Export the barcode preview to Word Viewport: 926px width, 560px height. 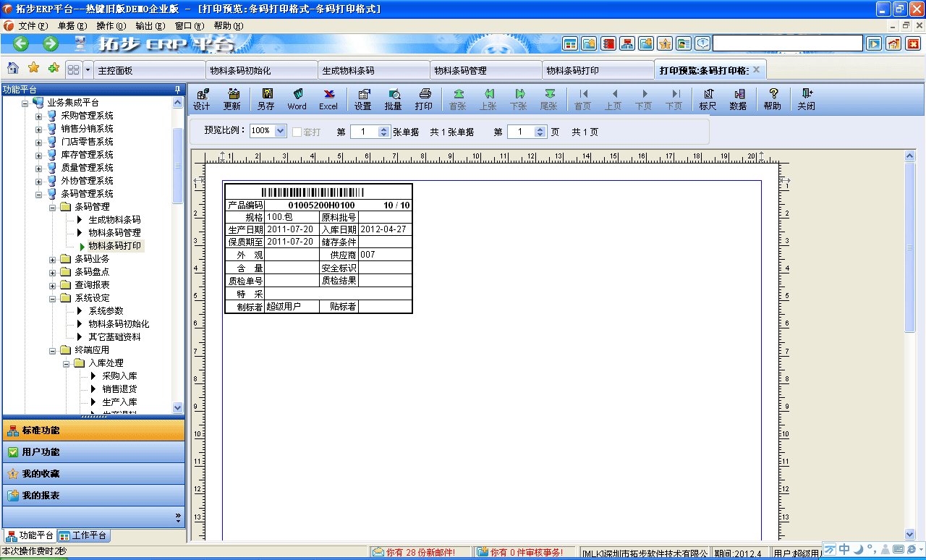tap(297, 98)
